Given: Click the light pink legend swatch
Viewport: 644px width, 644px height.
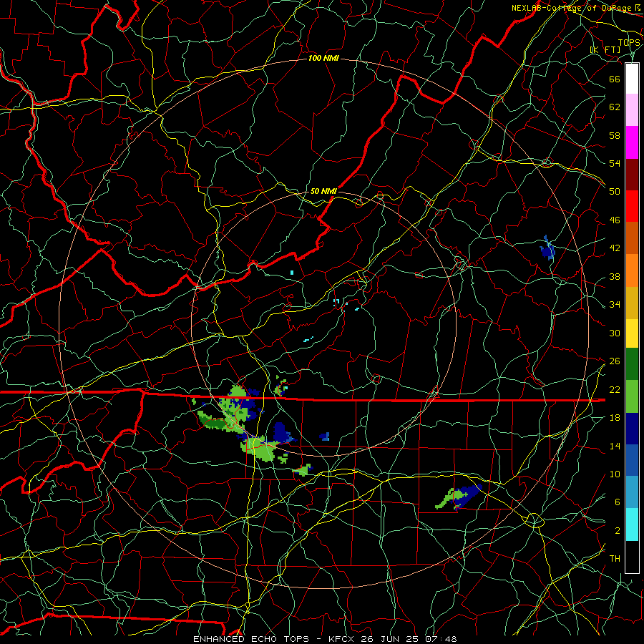Looking at the screenshot, I should click(632, 110).
